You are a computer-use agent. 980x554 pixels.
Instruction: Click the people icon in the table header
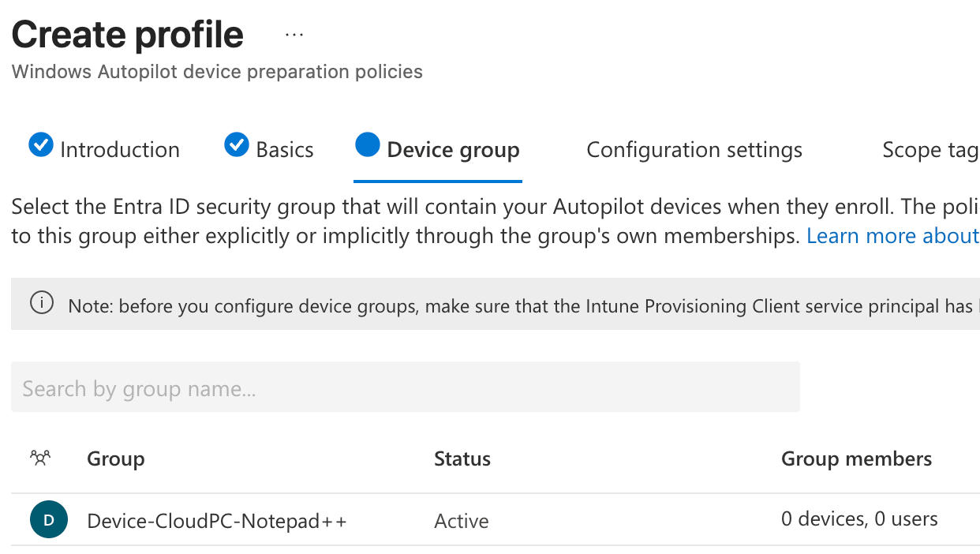point(40,458)
